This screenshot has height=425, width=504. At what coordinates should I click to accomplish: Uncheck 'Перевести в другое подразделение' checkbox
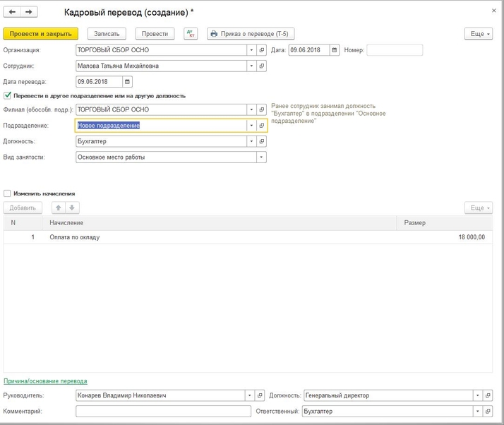[x=8, y=96]
